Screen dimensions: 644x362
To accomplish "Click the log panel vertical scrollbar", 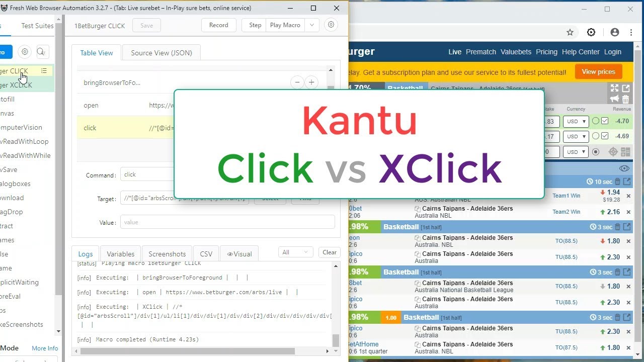I will pyautogui.click(x=336, y=340).
